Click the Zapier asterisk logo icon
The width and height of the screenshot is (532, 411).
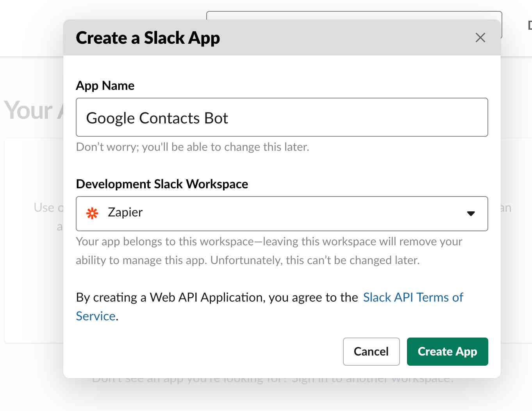92,213
